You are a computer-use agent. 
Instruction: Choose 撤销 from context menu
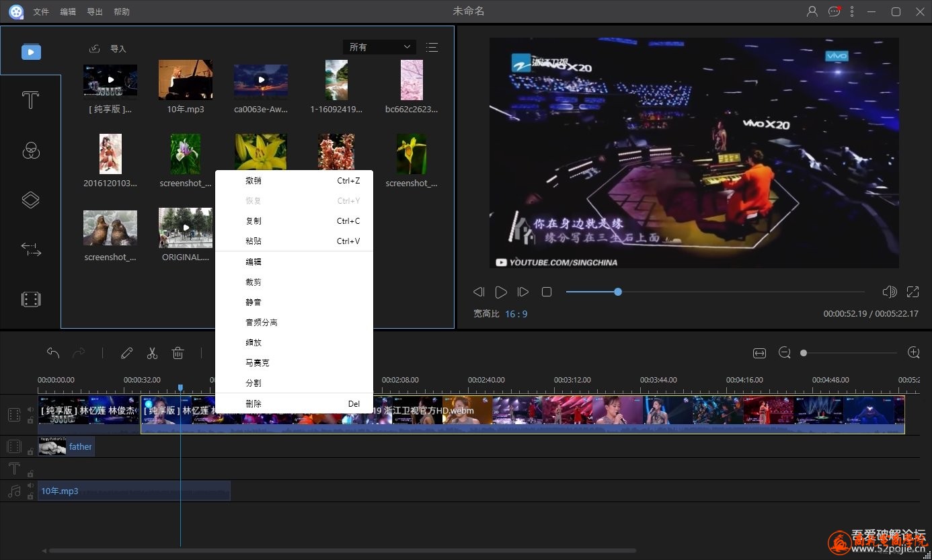tap(294, 181)
